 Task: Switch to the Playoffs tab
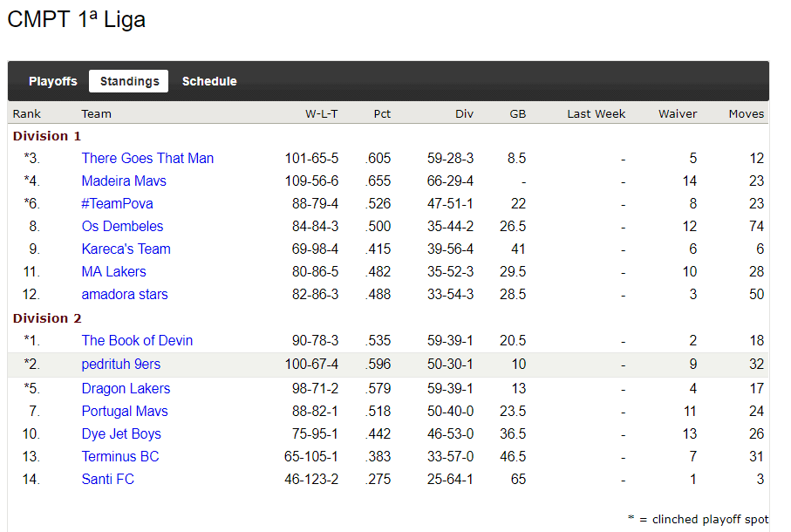coord(53,81)
